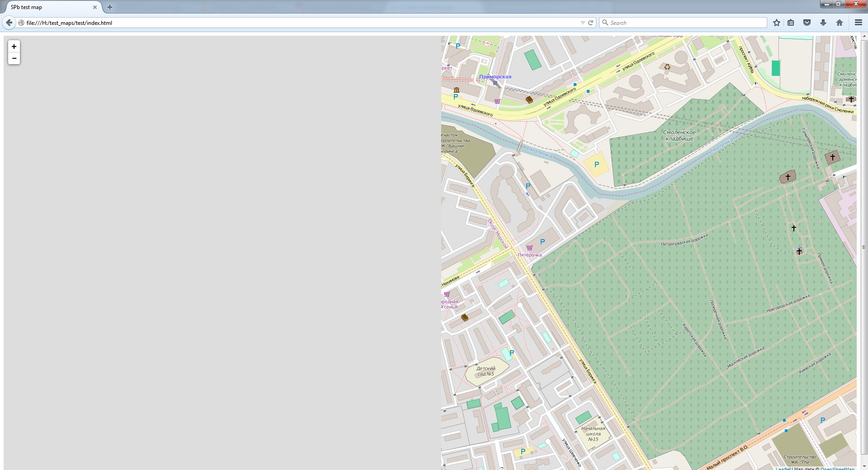Click the museum icon on the map
868x470 pixels.
click(457, 90)
